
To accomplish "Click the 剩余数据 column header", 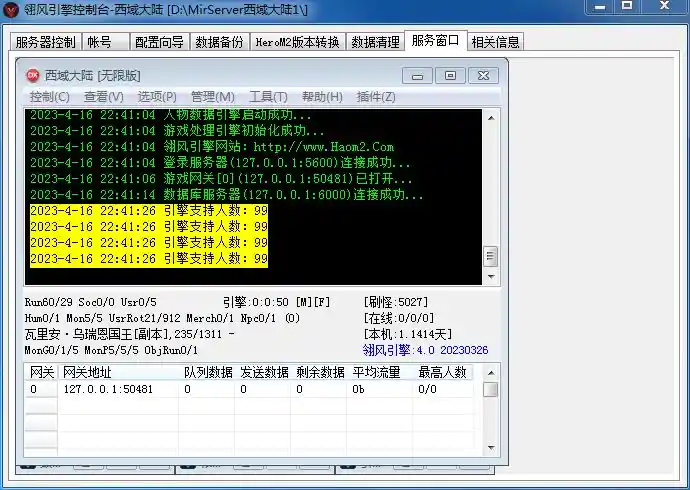I will 319,373.
